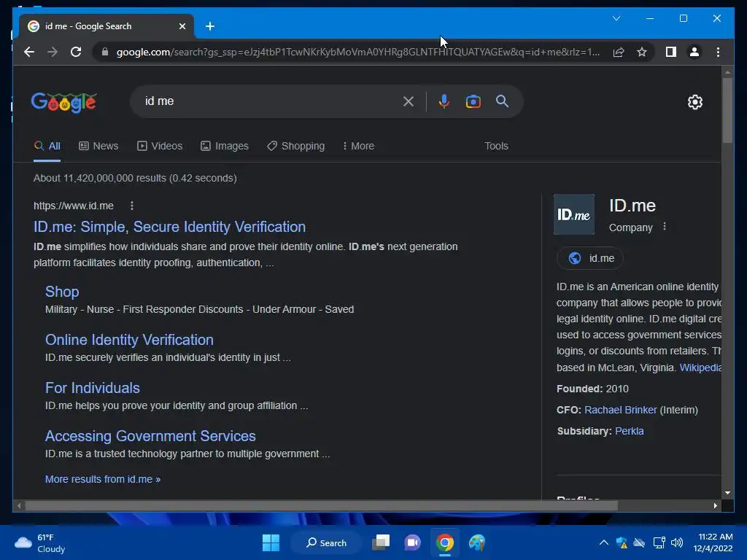
Task: Open the weather widget showing 61°F Cloudy
Action: (40, 542)
